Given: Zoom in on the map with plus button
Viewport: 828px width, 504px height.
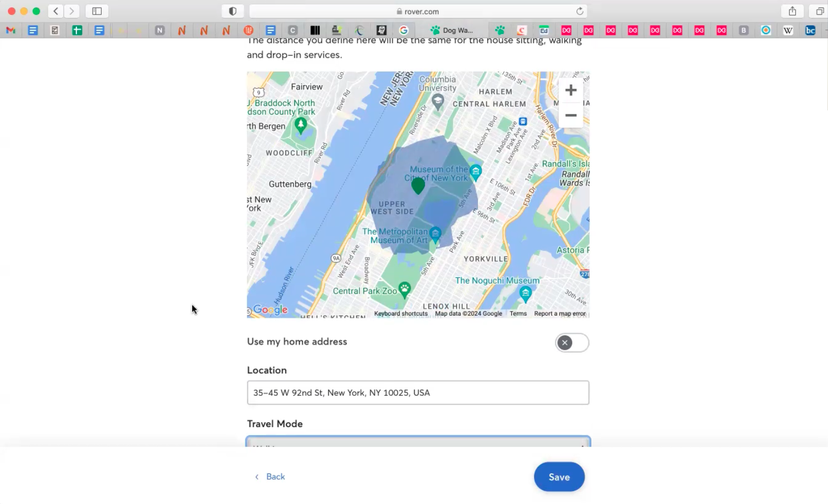Looking at the screenshot, I should (x=571, y=90).
